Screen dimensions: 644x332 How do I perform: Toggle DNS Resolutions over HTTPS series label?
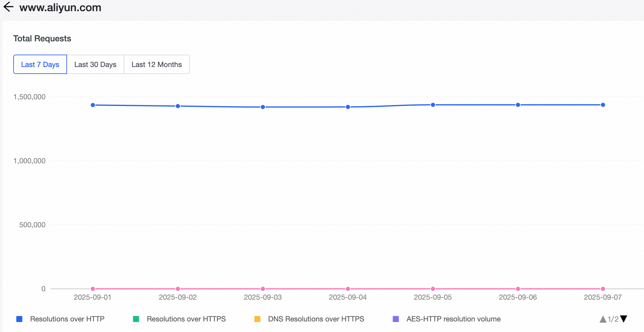[316, 319]
